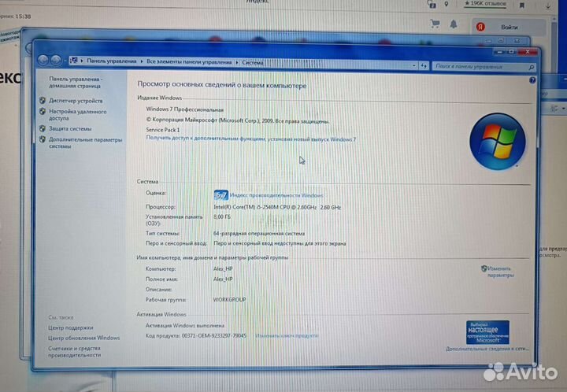Open Защита системы link
The height and width of the screenshot is (392, 567).
[70, 128]
